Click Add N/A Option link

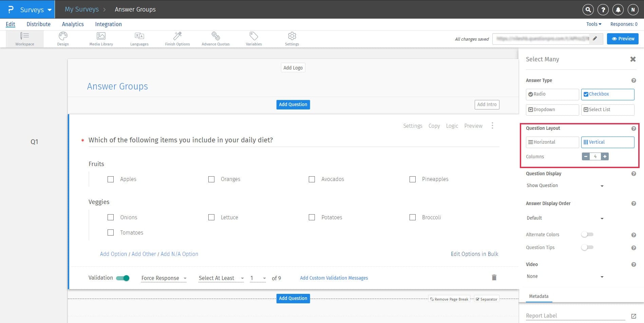(x=179, y=254)
